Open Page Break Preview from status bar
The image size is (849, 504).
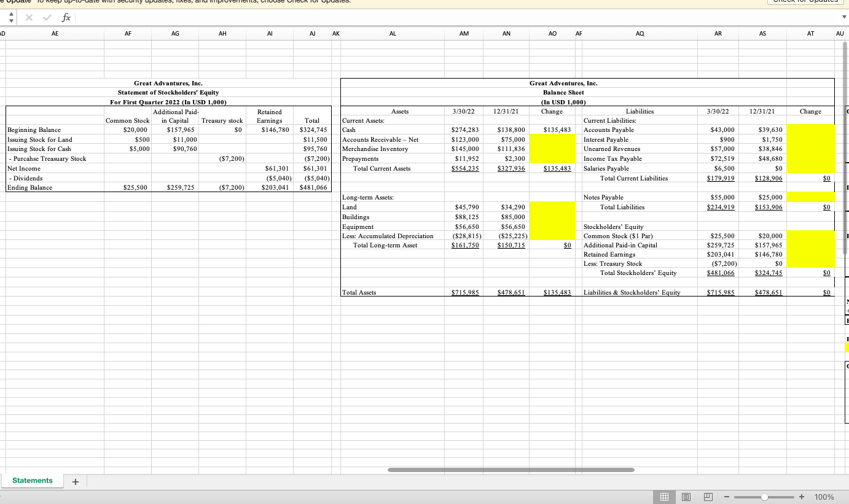(708, 497)
